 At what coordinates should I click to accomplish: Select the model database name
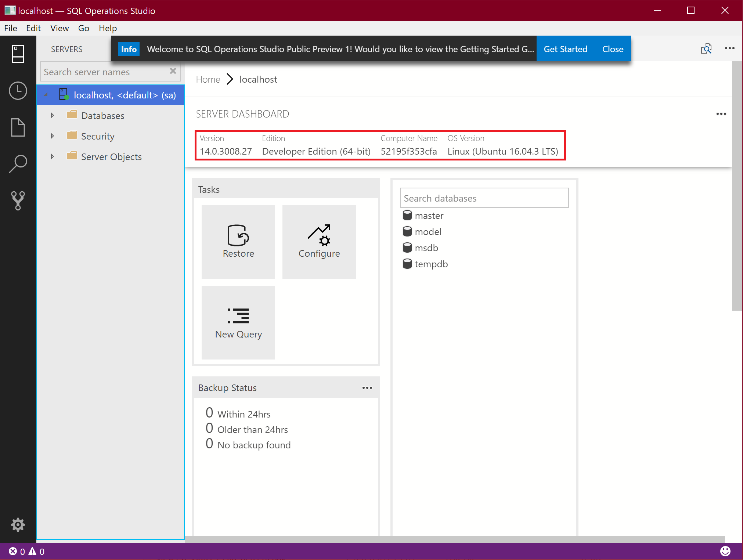tap(428, 232)
